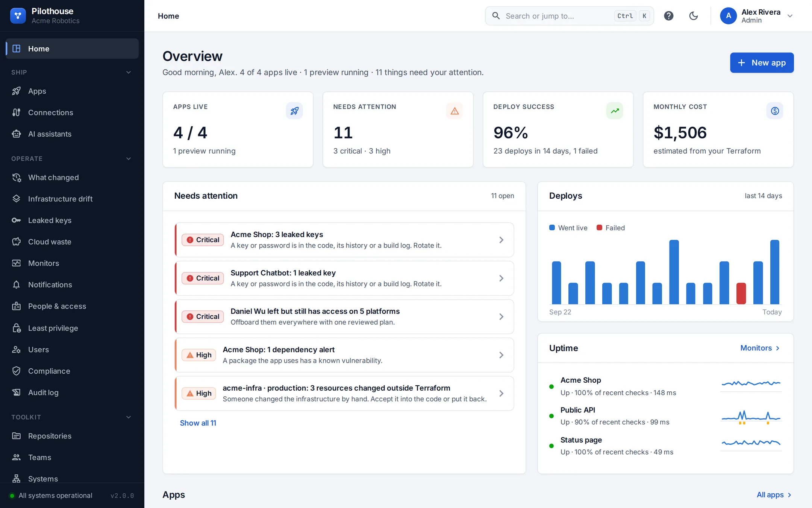Click the AI assistants robot icon
This screenshot has width=812, height=508.
(x=16, y=134)
